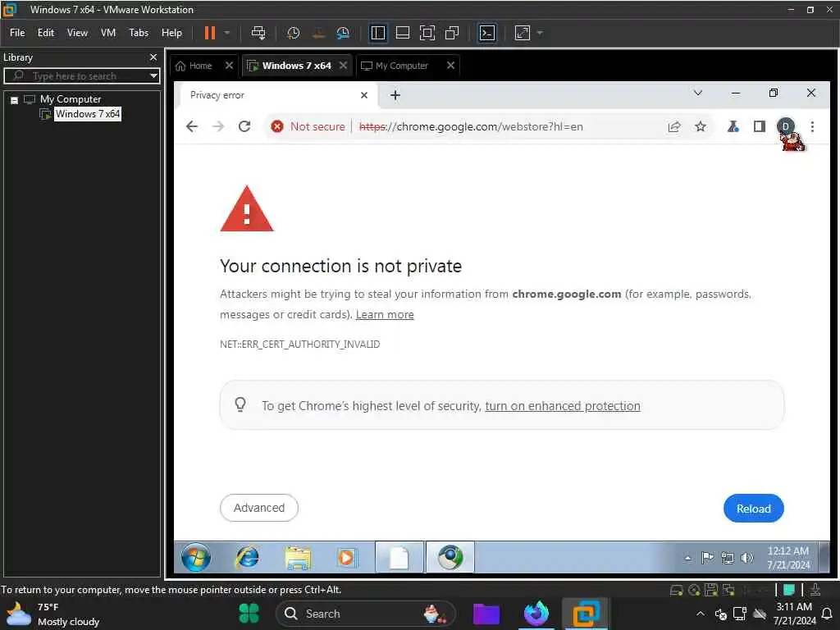Click the guest volume speaker icon

pos(746,558)
